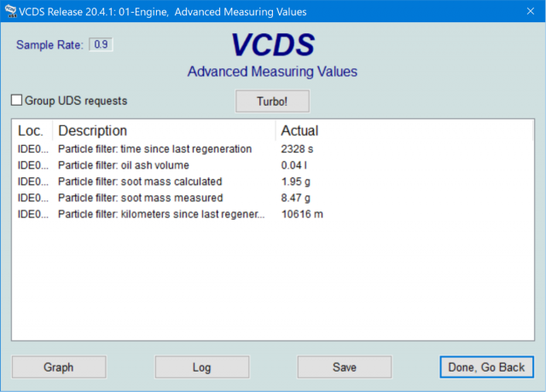546x392 pixels.
Task: Click the Actual column header
Action: tap(299, 130)
